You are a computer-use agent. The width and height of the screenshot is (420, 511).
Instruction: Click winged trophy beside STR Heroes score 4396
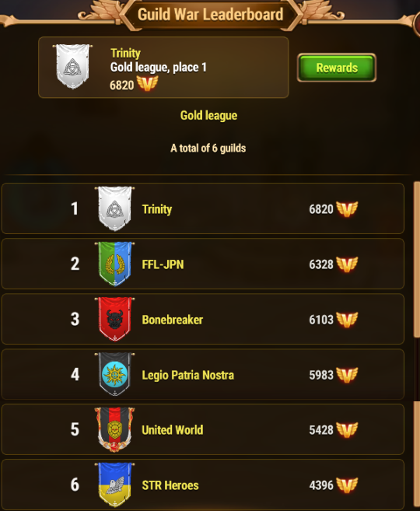pyautogui.click(x=347, y=485)
